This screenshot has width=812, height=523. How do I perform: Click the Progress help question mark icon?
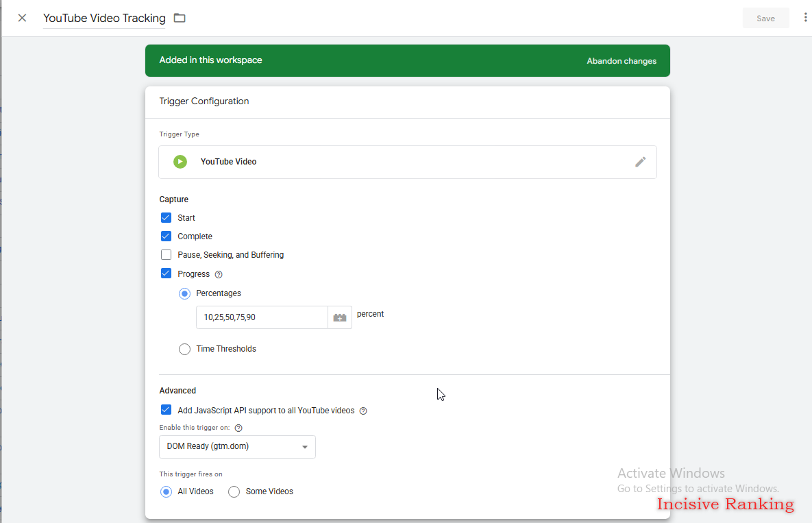coord(219,274)
